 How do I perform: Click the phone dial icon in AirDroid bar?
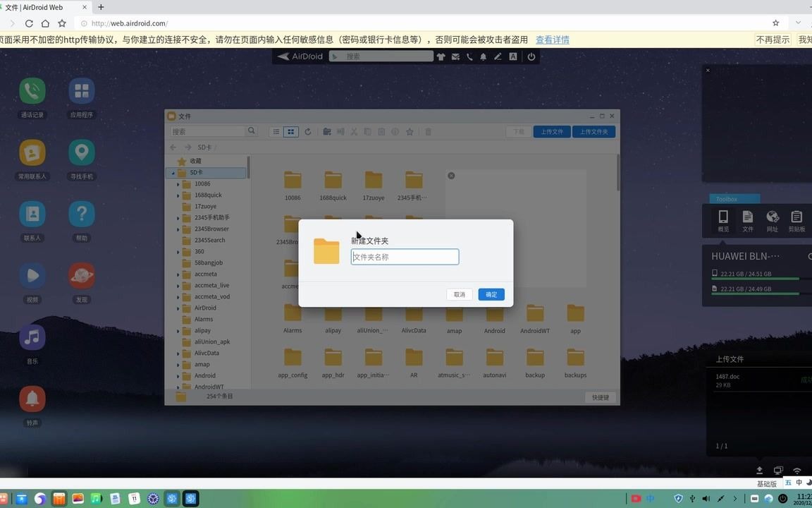[469, 57]
